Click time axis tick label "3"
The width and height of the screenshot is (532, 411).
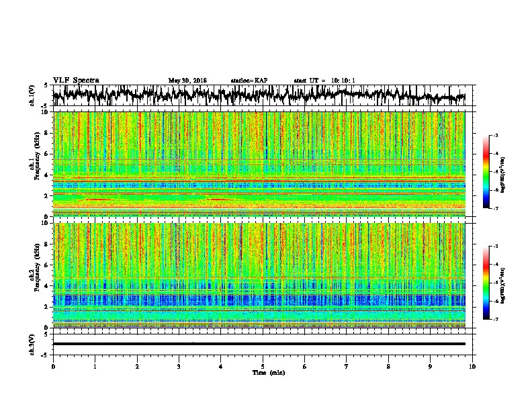(179, 367)
